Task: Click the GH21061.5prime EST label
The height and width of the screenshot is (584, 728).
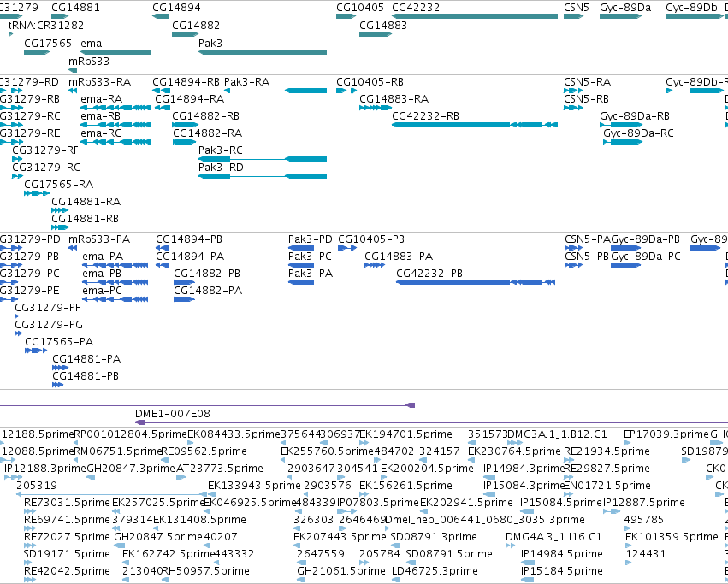Action: click(x=340, y=571)
